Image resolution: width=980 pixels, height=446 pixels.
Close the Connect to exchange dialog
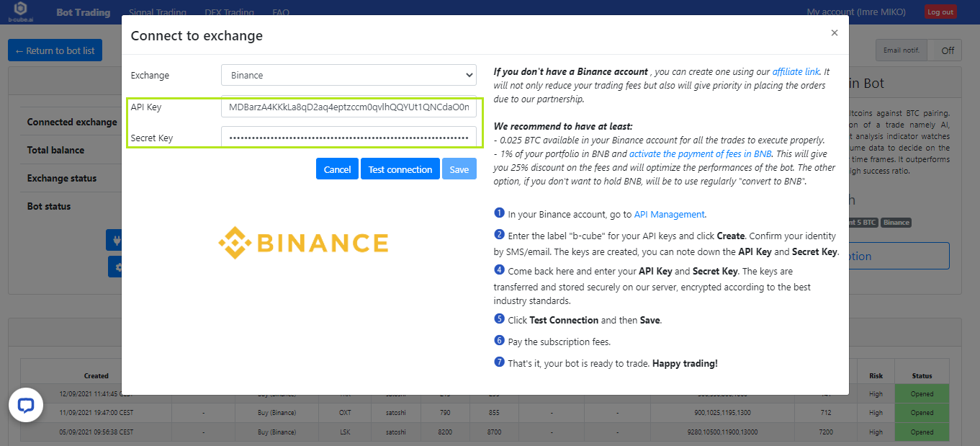[x=834, y=33]
